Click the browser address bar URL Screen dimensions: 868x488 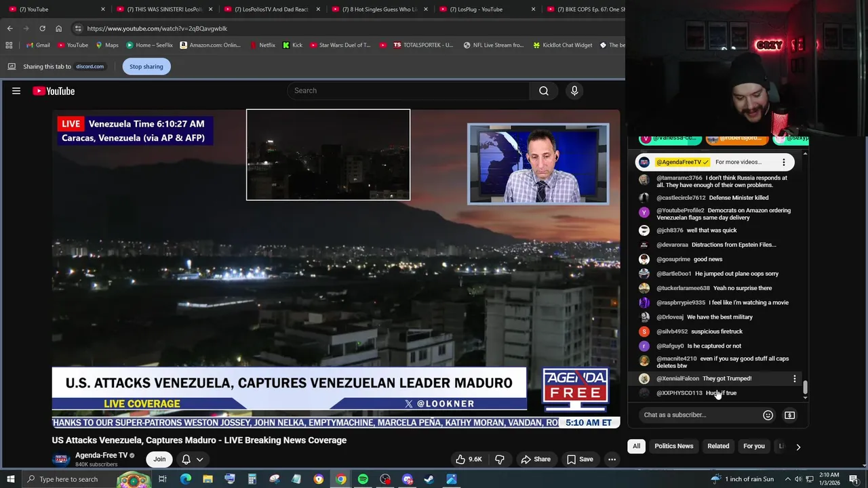point(157,28)
